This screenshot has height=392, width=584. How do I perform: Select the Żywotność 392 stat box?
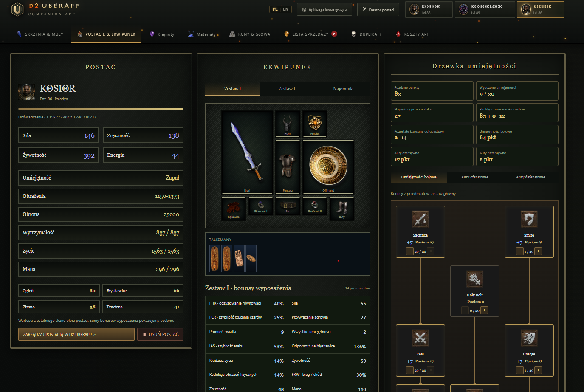(59, 155)
